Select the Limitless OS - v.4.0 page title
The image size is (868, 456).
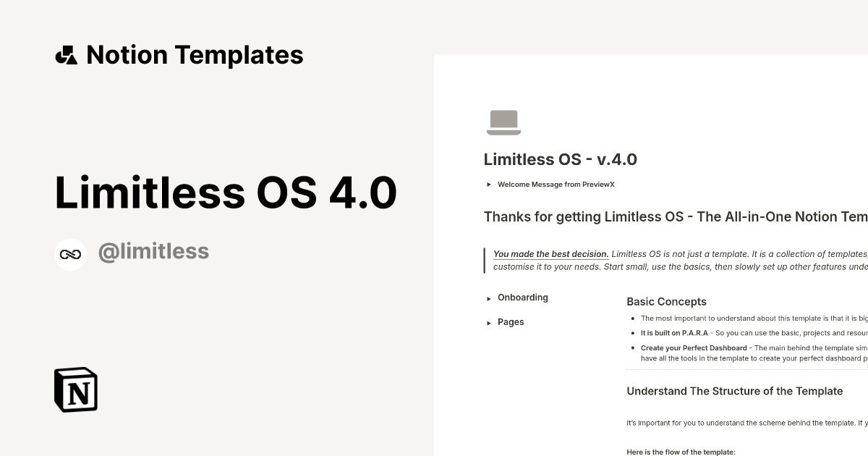560,159
